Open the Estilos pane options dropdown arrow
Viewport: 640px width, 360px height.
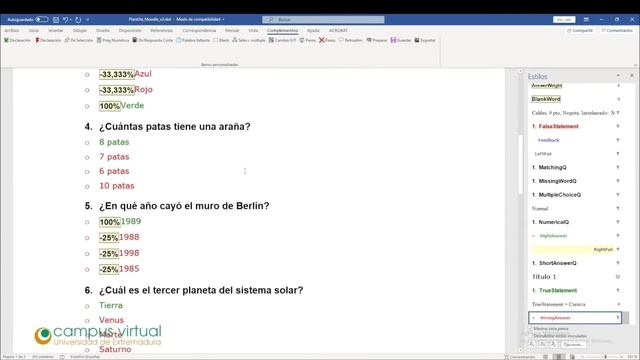(x=618, y=76)
